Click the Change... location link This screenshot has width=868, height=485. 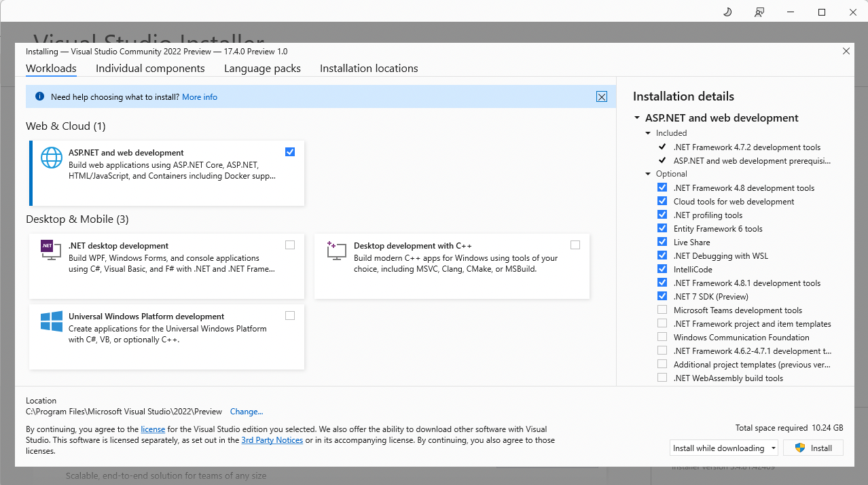(246, 411)
